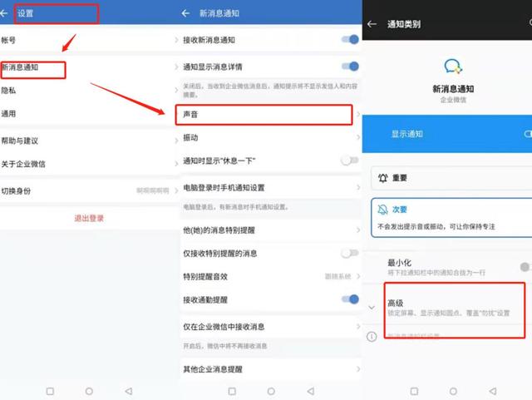Tap 通知类别 title text
532x400 pixels.
(x=404, y=24)
